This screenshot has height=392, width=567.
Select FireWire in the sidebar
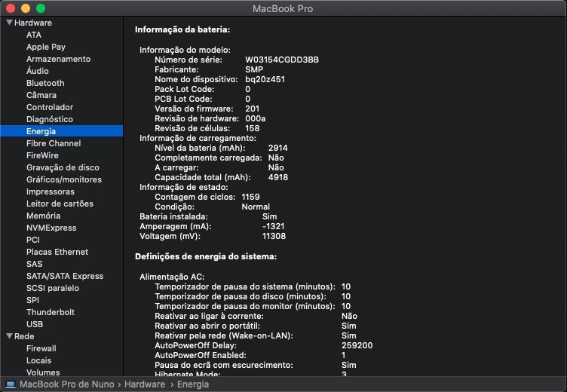click(42, 155)
